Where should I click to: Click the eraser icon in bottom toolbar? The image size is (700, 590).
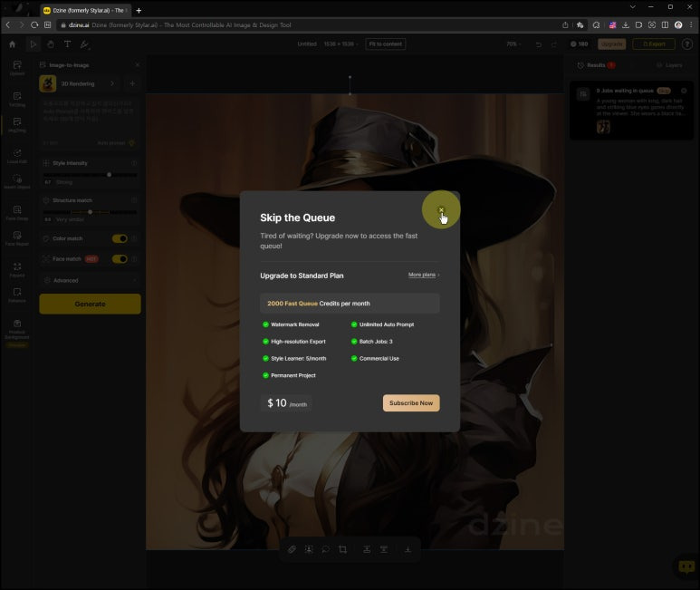click(292, 549)
